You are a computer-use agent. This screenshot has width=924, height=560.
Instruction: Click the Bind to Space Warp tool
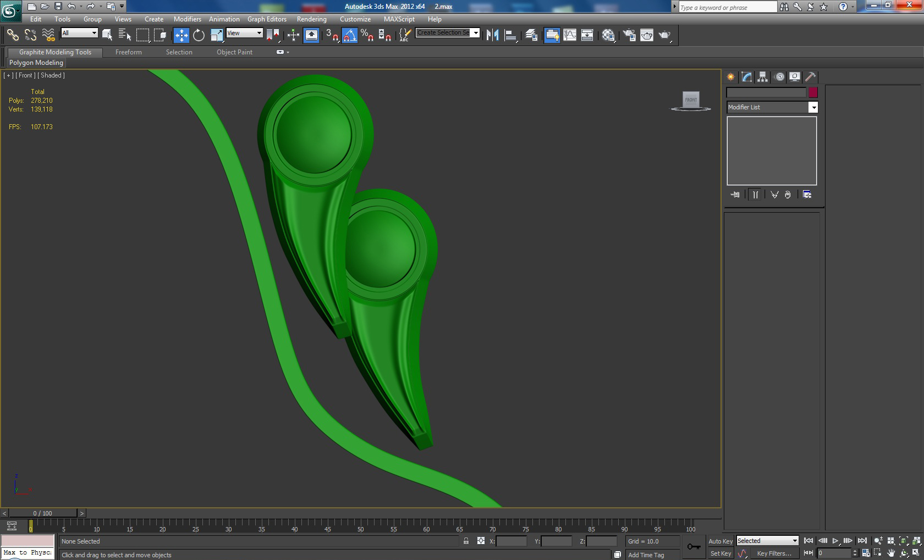tap(48, 35)
